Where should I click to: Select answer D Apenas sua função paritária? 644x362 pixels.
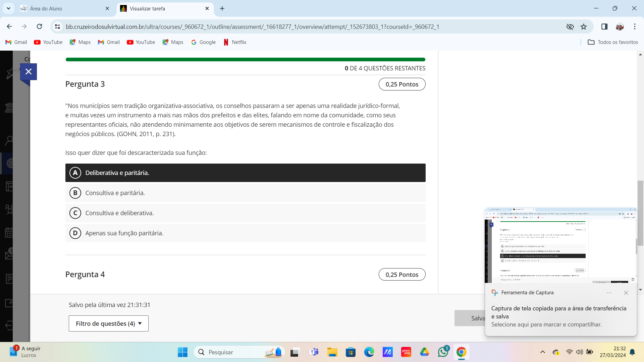(x=245, y=233)
